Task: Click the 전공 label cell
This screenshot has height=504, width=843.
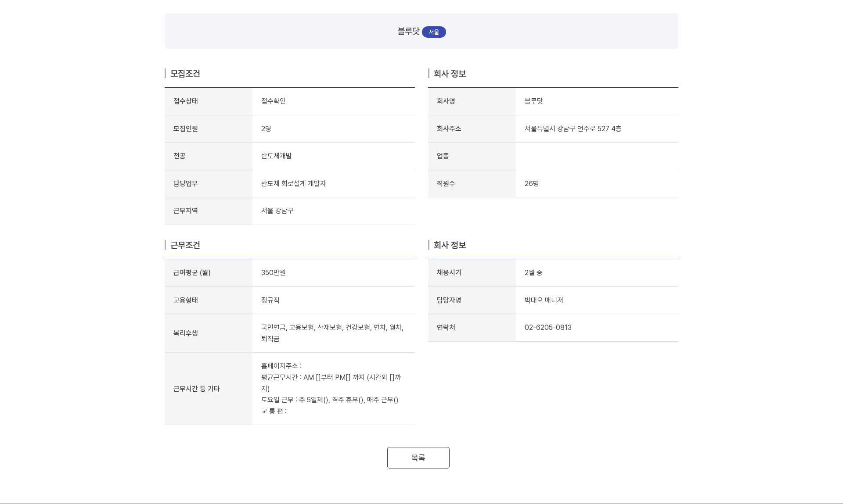Action: [x=209, y=156]
